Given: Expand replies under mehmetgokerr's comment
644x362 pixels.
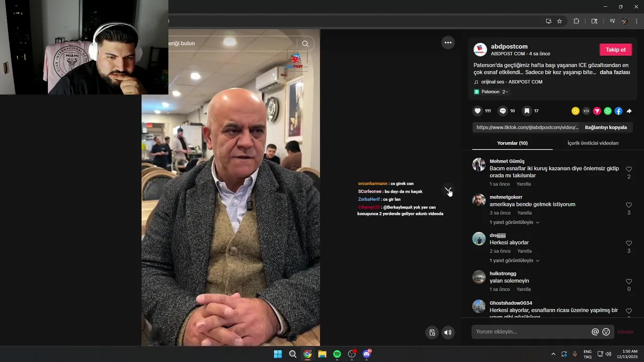Looking at the screenshot, I should 514,222.
